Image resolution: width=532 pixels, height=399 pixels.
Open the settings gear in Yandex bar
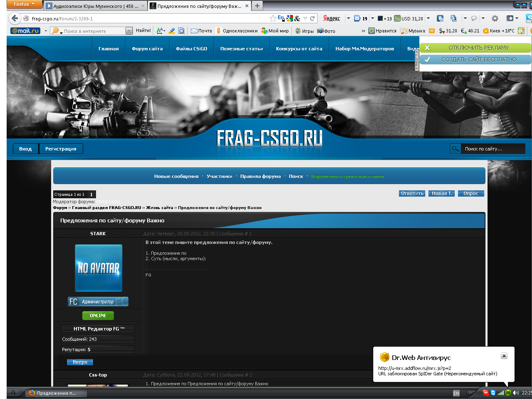tap(495, 18)
